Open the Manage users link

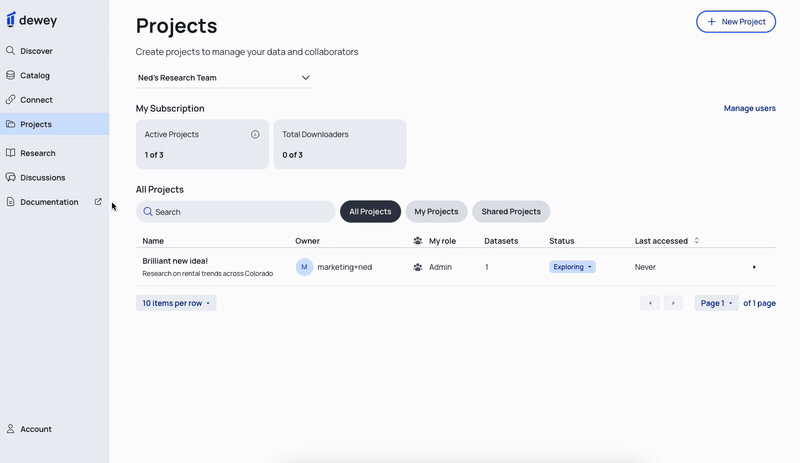749,108
